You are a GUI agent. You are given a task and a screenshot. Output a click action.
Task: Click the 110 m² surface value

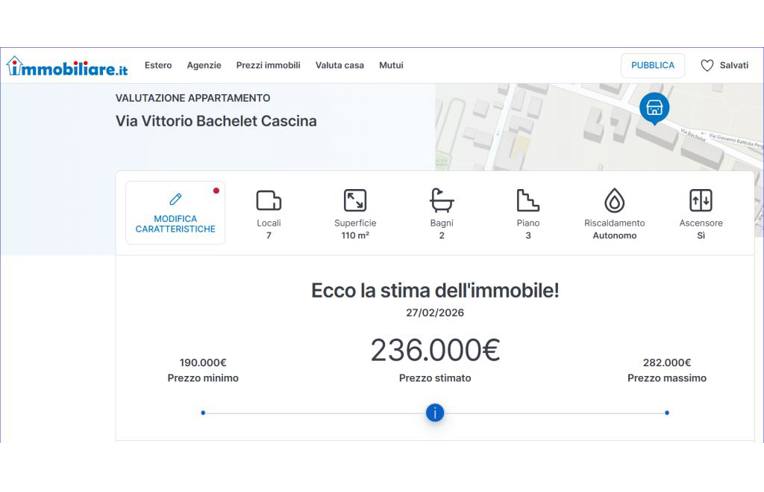[355, 235]
